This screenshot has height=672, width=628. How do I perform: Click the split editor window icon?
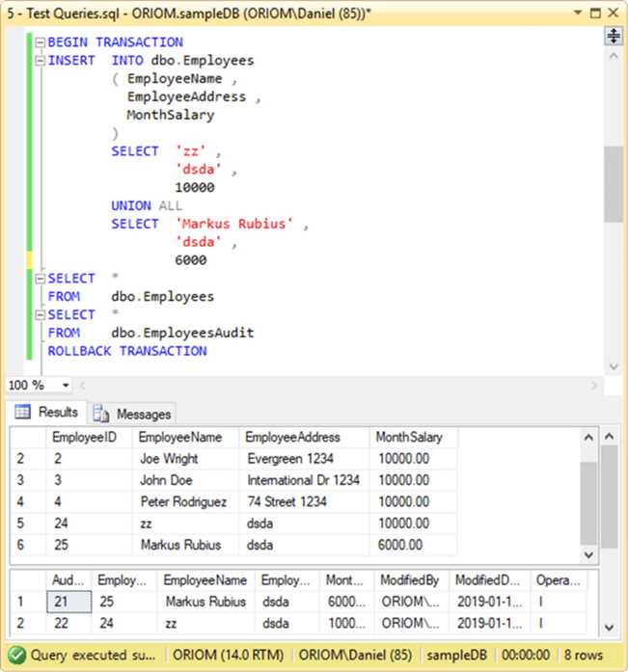(614, 36)
